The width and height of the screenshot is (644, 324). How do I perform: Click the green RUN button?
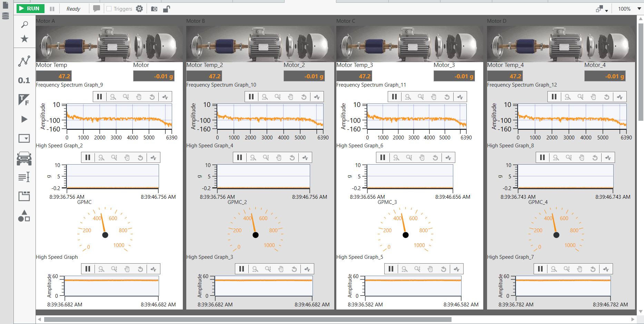coord(29,9)
